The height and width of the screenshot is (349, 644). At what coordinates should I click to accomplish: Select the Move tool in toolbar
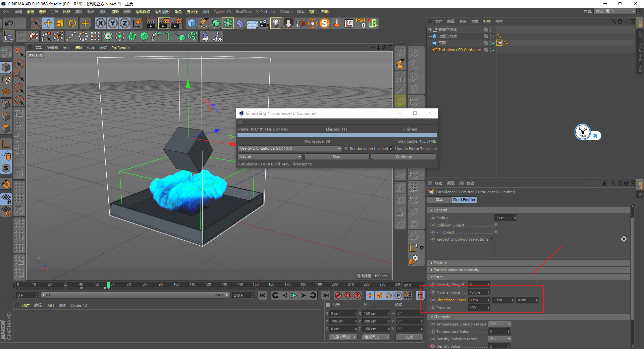48,23
